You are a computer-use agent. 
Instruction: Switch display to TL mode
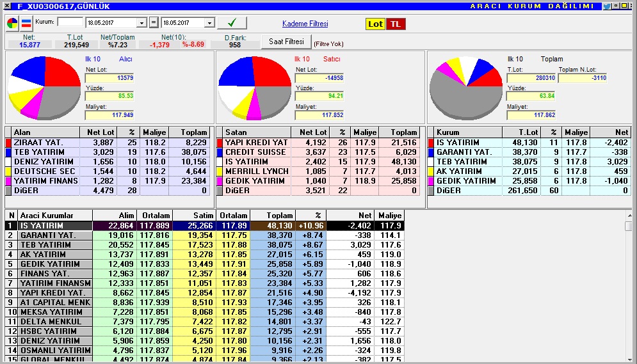coord(396,24)
